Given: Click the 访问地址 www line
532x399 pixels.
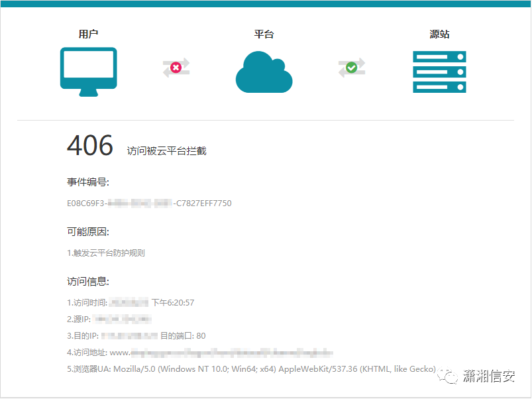Looking at the screenshot, I should [200, 352].
